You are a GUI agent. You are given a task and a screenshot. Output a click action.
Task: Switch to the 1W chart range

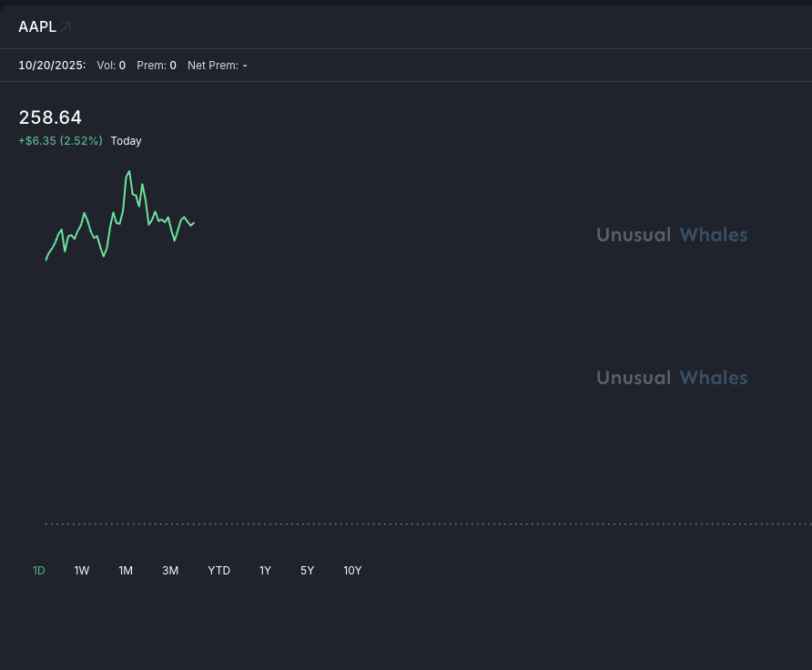click(x=82, y=571)
